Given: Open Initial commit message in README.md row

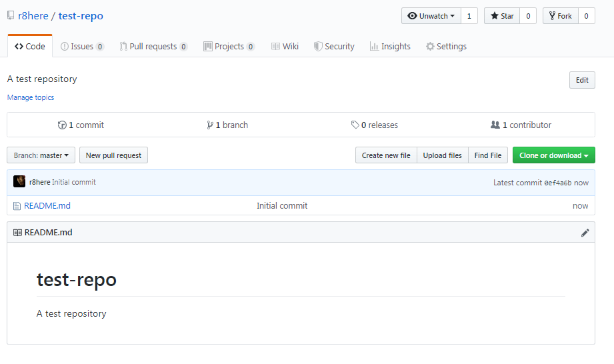Looking at the screenshot, I should coord(282,206).
